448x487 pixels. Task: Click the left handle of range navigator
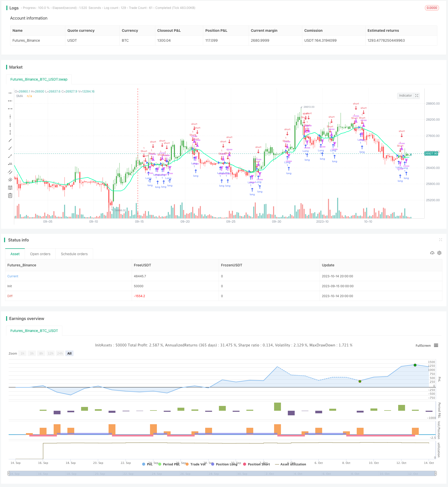pos(9,473)
